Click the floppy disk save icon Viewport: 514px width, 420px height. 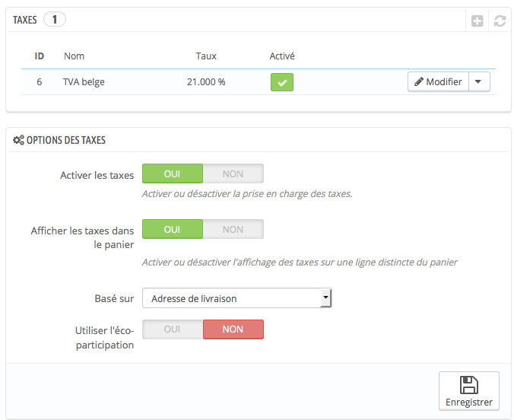tap(469, 385)
